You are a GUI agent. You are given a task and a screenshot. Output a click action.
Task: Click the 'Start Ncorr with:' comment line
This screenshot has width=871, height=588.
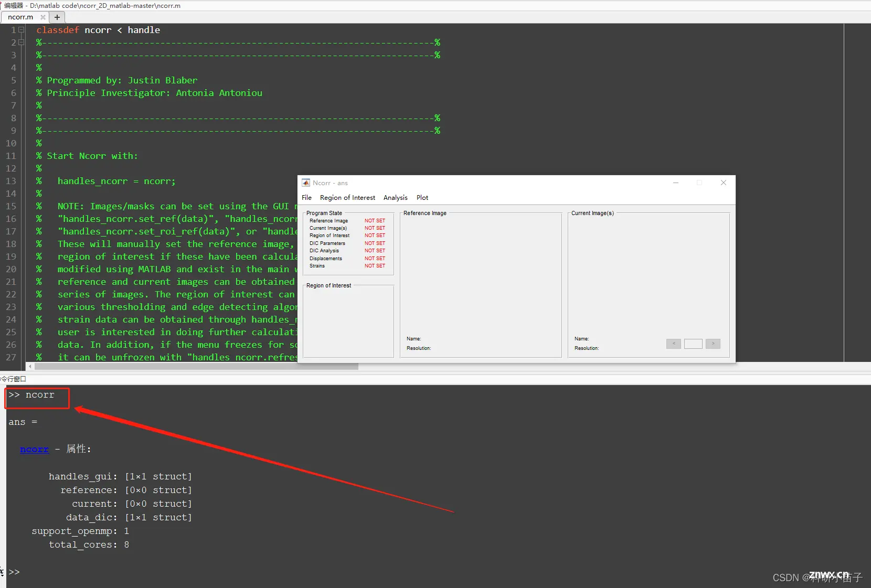click(87, 156)
